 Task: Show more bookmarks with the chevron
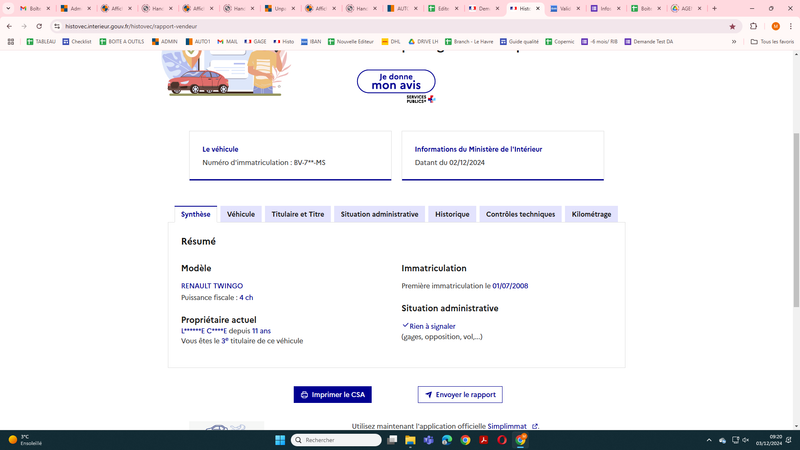[734, 42]
